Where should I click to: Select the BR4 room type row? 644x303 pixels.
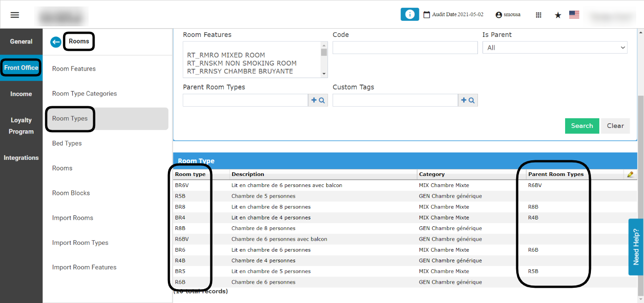pyautogui.click(x=405, y=218)
